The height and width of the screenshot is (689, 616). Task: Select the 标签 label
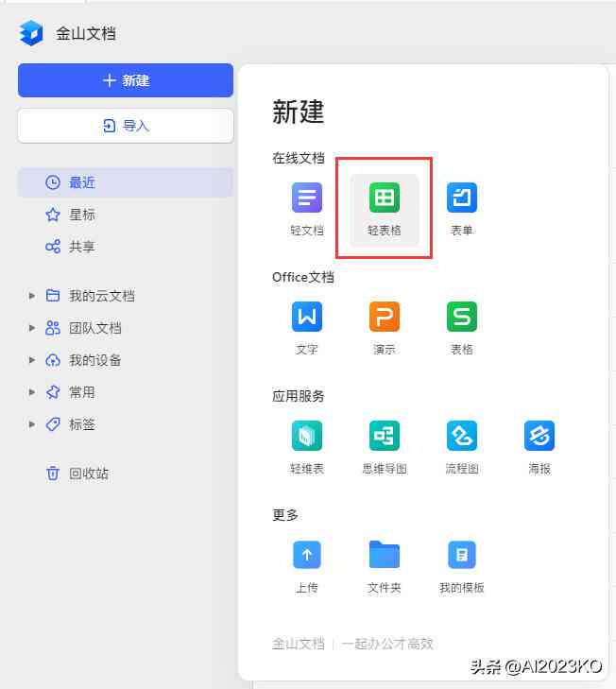coord(81,424)
